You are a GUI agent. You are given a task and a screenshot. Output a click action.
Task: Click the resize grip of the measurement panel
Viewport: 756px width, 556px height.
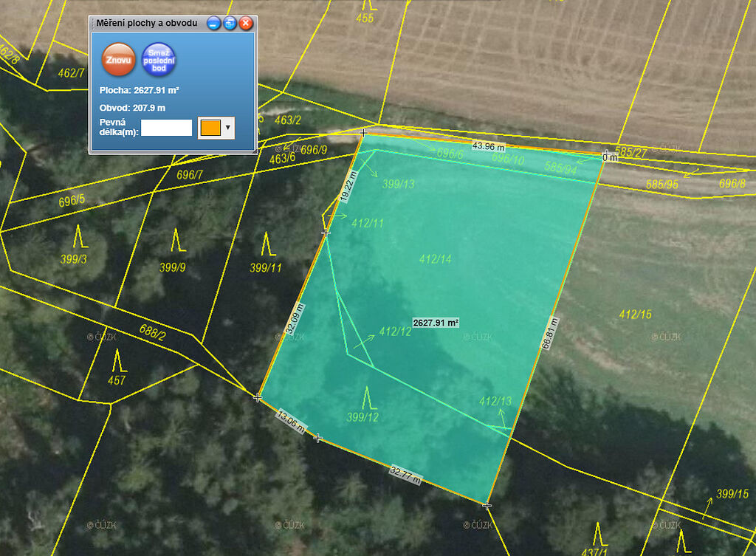point(254,150)
